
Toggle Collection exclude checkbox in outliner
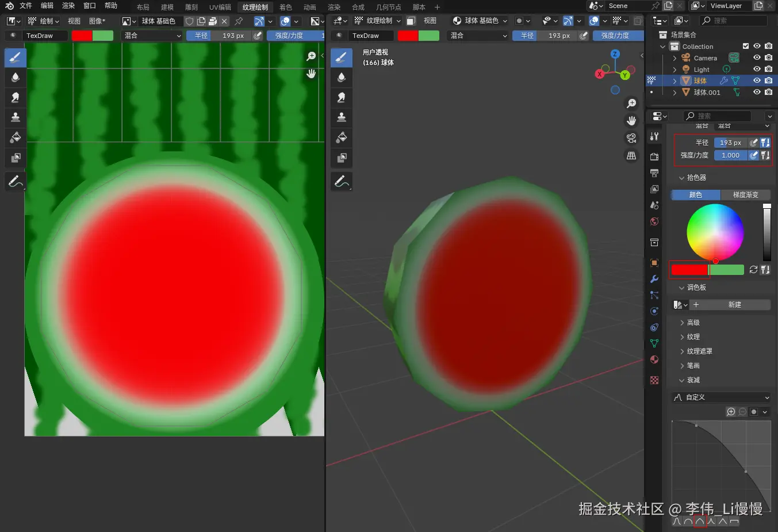[x=746, y=46]
